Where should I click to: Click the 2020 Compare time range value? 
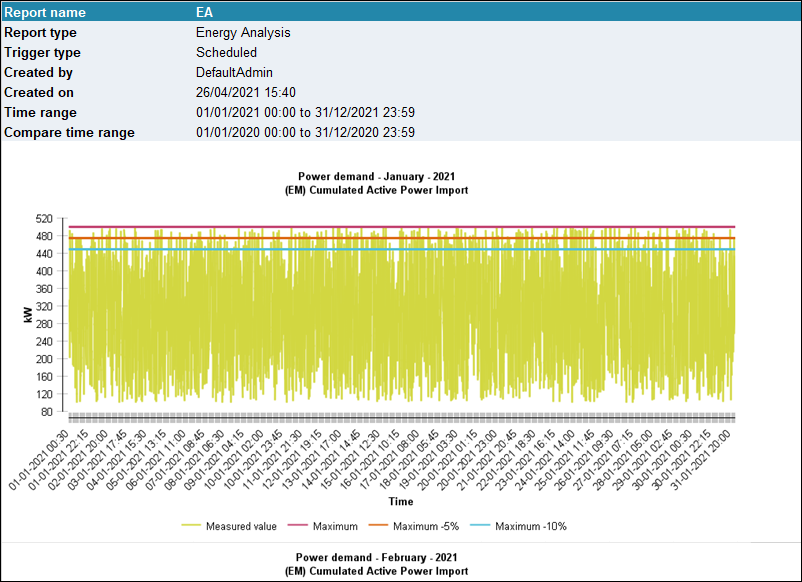tap(305, 133)
